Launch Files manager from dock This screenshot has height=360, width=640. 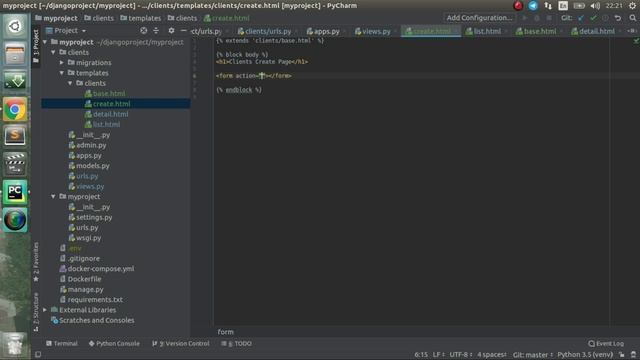(15, 53)
